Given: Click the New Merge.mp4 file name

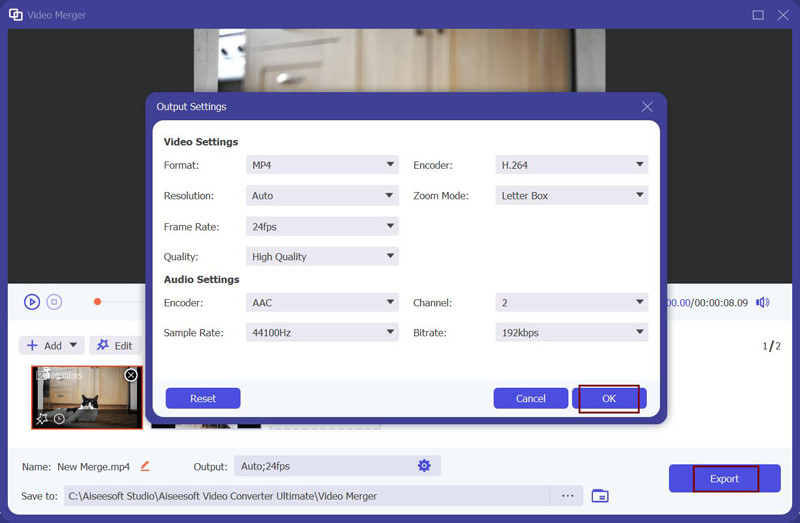Looking at the screenshot, I should [93, 467].
